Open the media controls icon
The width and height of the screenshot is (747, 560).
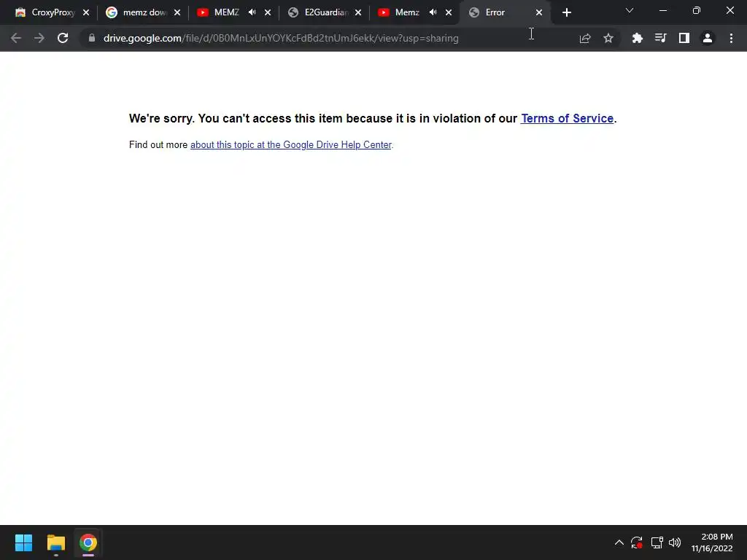[x=660, y=38]
